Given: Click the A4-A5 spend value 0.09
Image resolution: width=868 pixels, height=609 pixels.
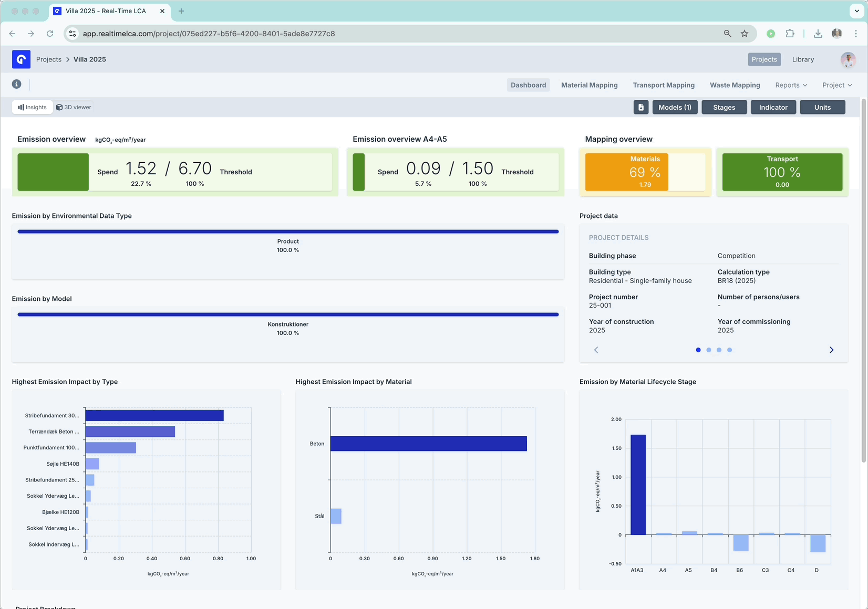Looking at the screenshot, I should [423, 169].
